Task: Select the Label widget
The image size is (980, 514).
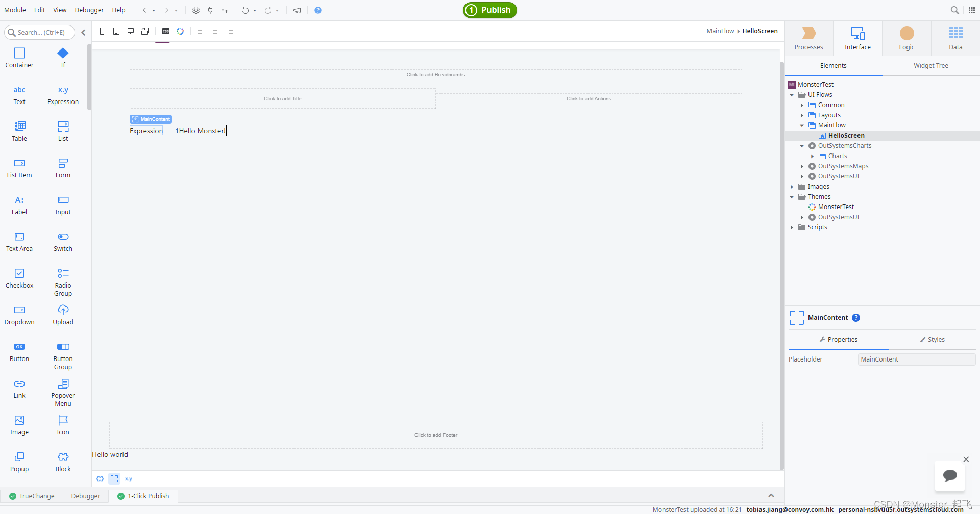Action: [x=19, y=204]
